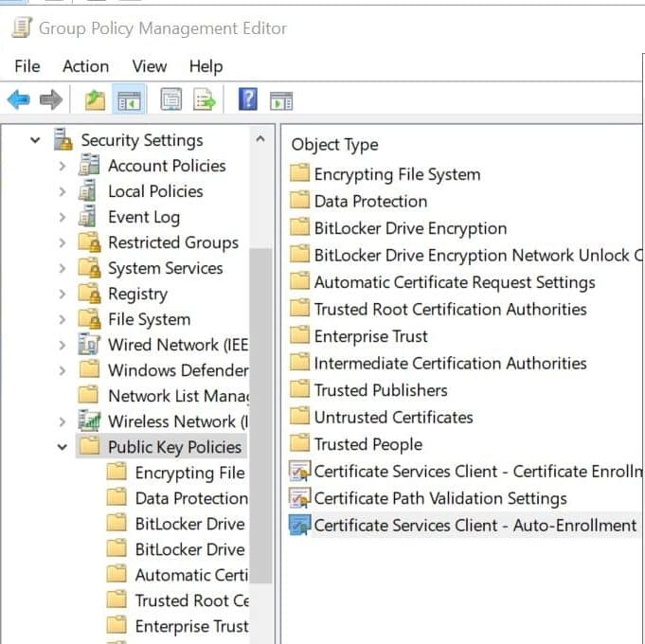Select Certificate Path Validation Settings item
Screen dimensions: 645x644
click(439, 498)
